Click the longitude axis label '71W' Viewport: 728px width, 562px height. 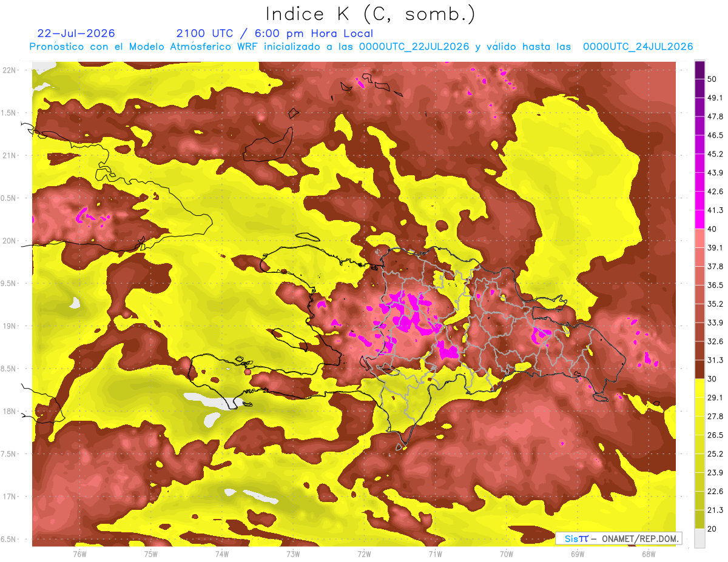(435, 554)
